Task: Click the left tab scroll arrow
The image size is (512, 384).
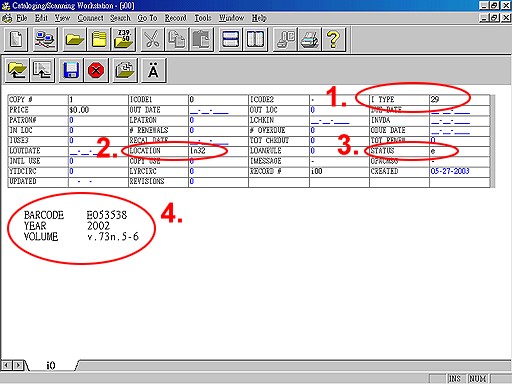Action: click(x=6, y=365)
